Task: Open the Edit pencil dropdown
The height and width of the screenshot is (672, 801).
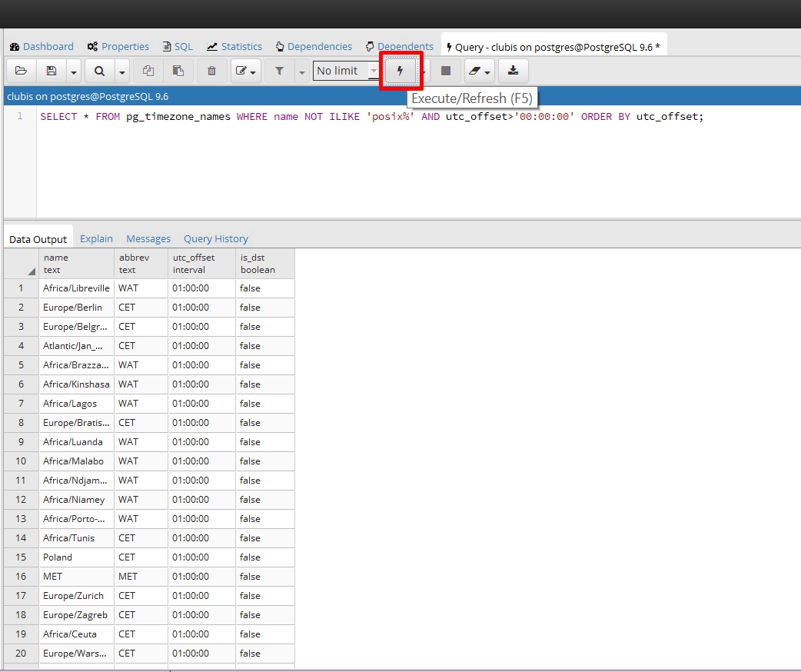Action: pyautogui.click(x=246, y=71)
